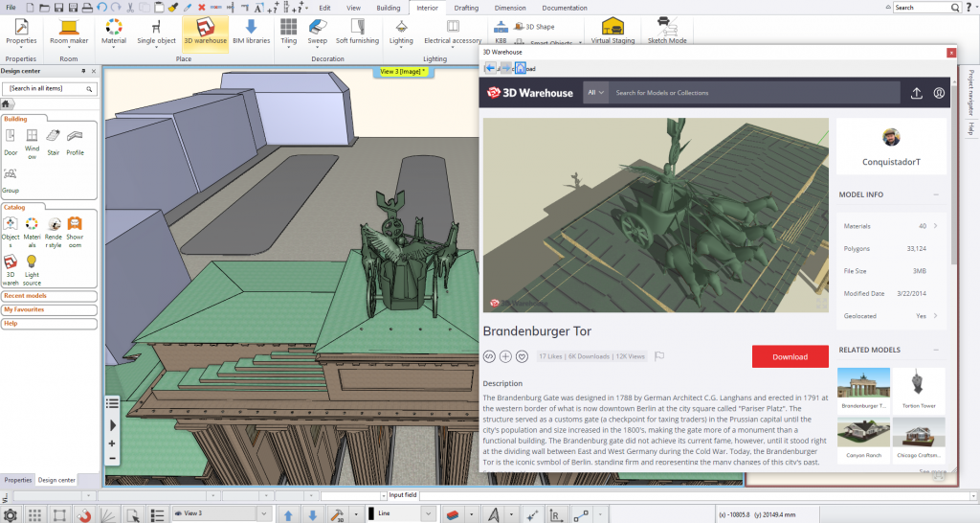This screenshot has width=980, height=523.
Task: Click the embed code icon under model title
Action: [x=489, y=356]
